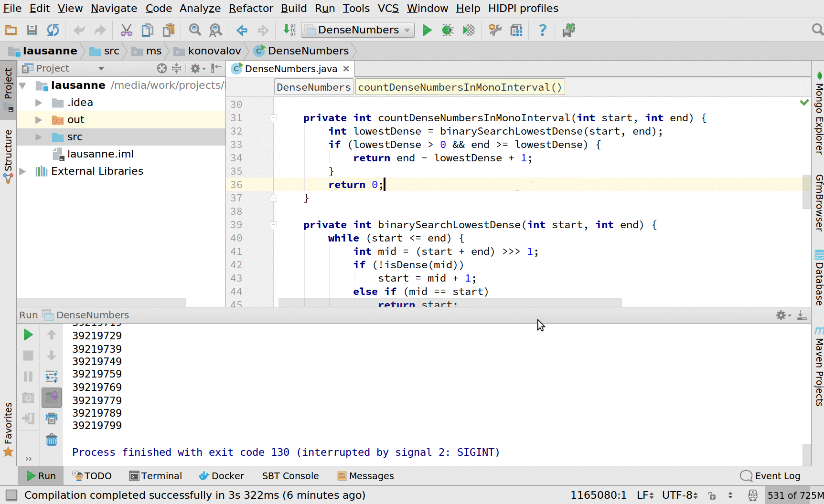Toggle scroll to end in console
The height and width of the screenshot is (504, 824).
click(52, 397)
